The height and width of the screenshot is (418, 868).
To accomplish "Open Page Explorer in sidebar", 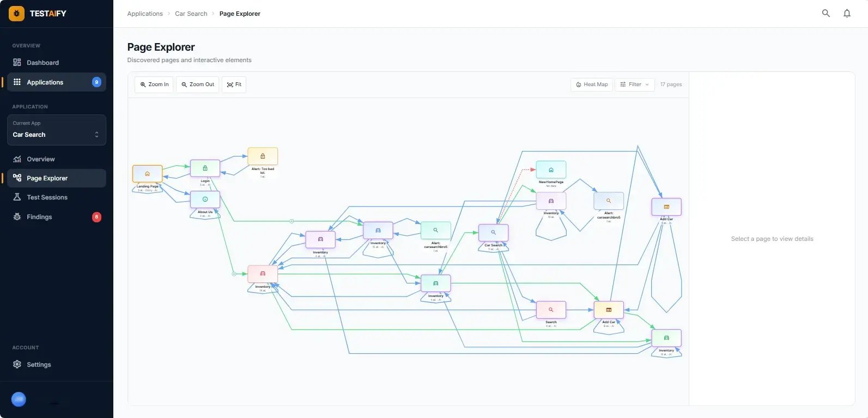I will point(57,178).
